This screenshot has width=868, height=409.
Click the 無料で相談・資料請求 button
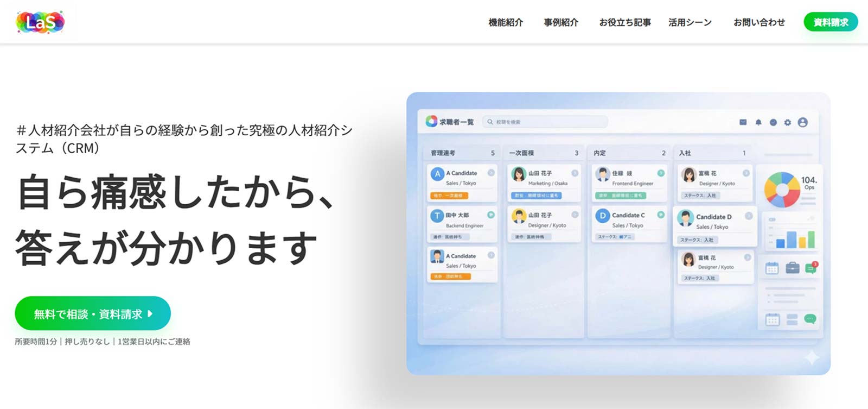click(93, 313)
